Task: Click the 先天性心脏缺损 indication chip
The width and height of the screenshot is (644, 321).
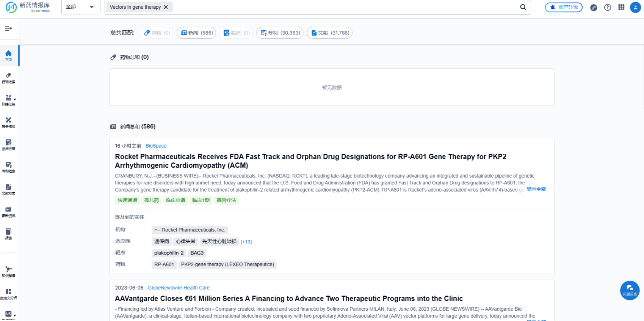Action: tap(219, 242)
